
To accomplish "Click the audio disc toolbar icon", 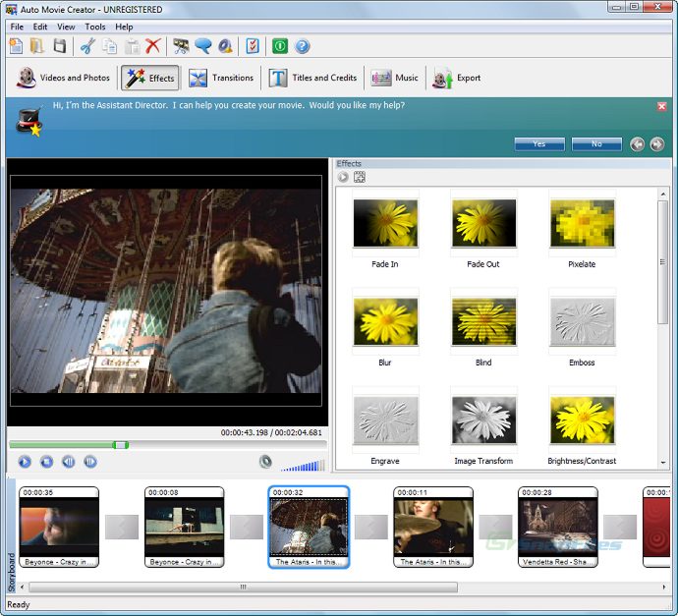I will pyautogui.click(x=225, y=46).
